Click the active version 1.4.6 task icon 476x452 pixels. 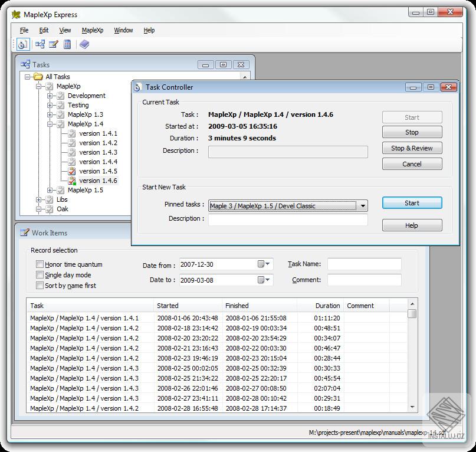71,181
